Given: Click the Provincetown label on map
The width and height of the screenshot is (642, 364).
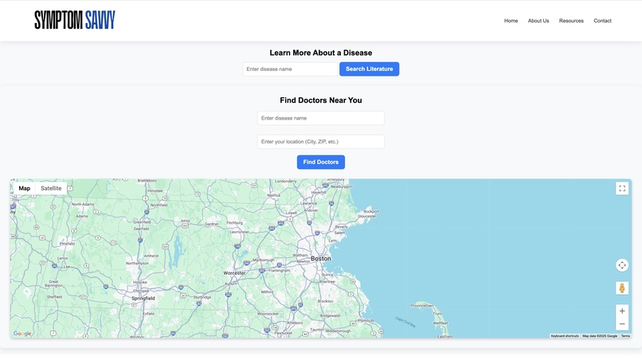Looking at the screenshot, I should pyautogui.click(x=422, y=306).
